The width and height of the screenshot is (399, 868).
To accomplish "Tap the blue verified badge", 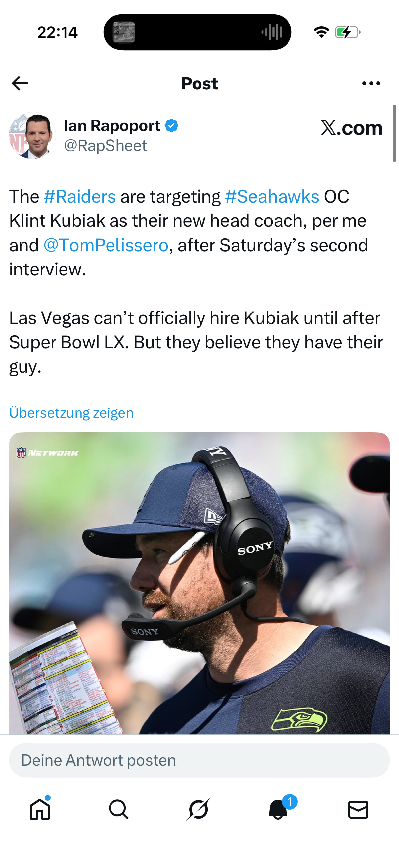I will tap(171, 126).
